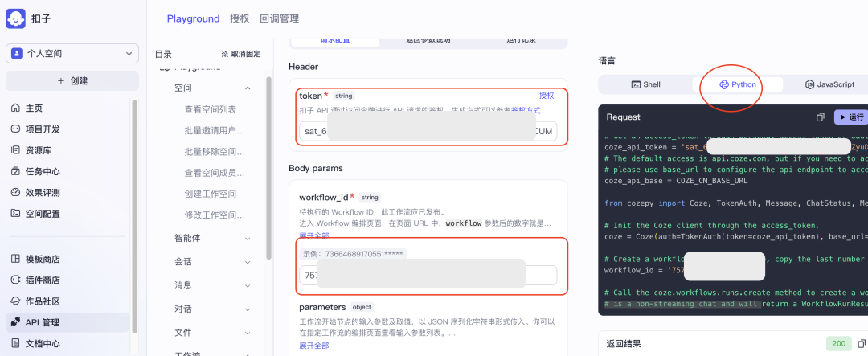Click the 运行 run button
The width and height of the screenshot is (868, 356).
(x=851, y=117)
